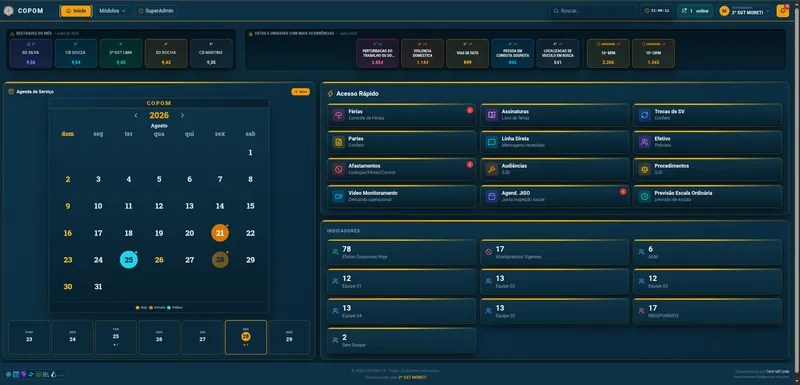800x385 pixels.
Task: Click the SEX 28 week strip card
Action: point(246,337)
